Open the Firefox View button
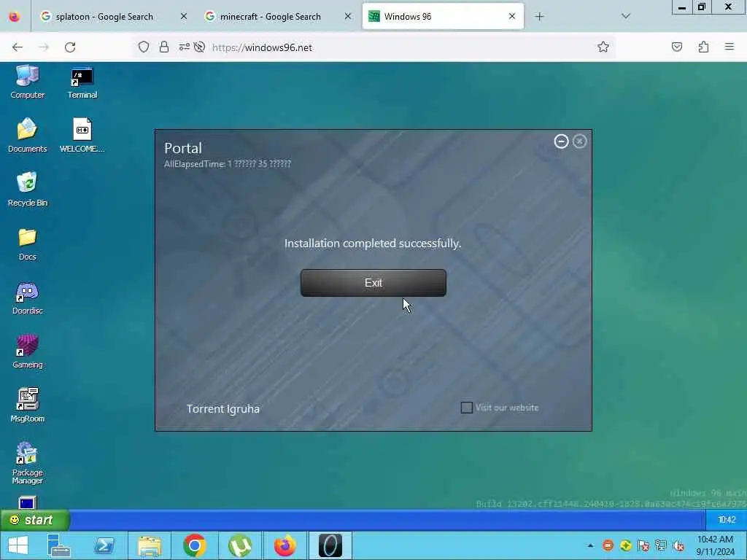 pos(15,17)
